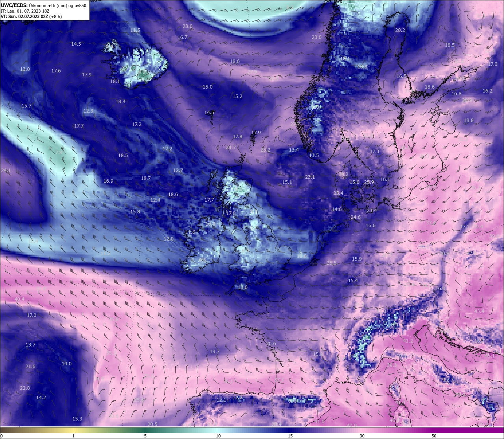Click the 18.4 value on the map
The width and height of the screenshot is (504, 439).
tap(120, 101)
